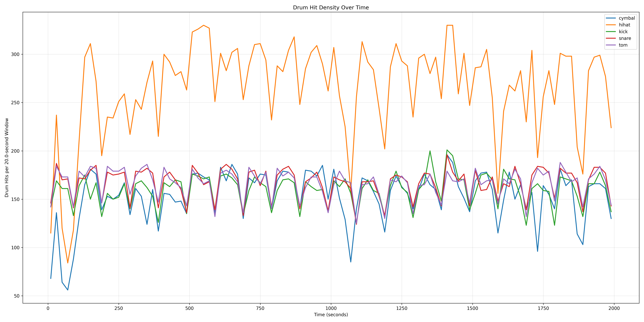Click the x-axis tick label '1250'
This screenshot has height=322, width=644.
click(402, 308)
